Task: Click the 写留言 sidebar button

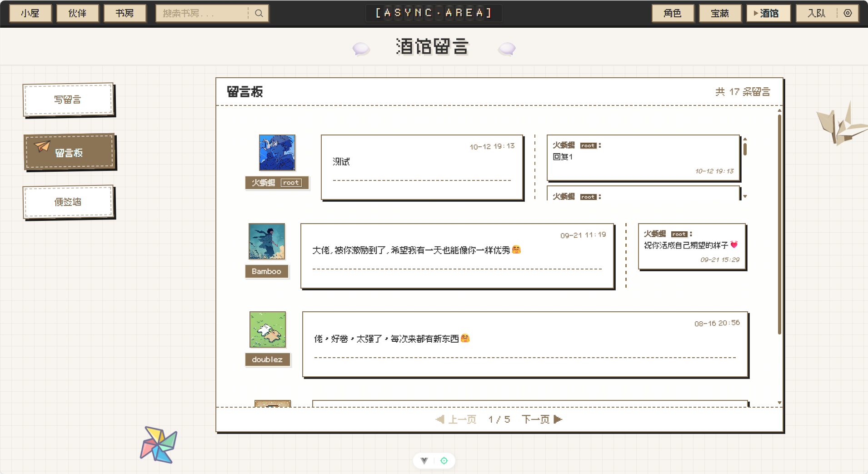Action: click(69, 100)
